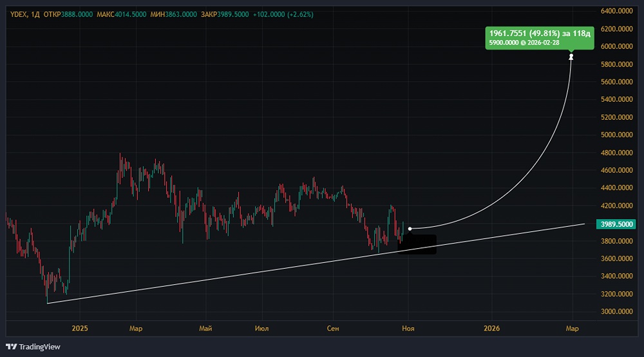Select the 1Д interval label

tap(35, 15)
